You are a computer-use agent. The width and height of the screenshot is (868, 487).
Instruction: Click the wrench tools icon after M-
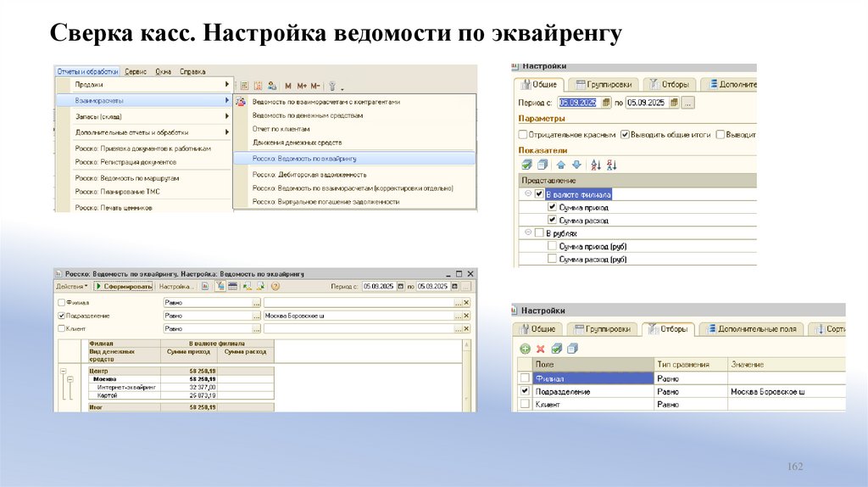332,86
